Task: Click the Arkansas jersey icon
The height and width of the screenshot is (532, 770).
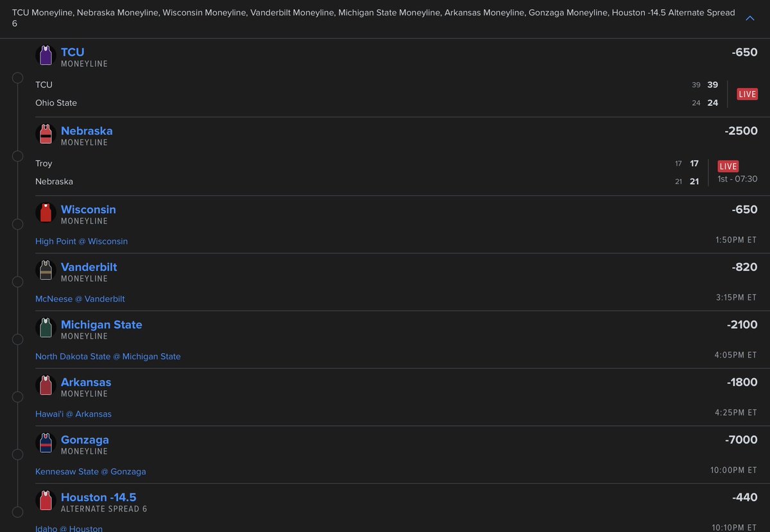Action: pyautogui.click(x=46, y=386)
